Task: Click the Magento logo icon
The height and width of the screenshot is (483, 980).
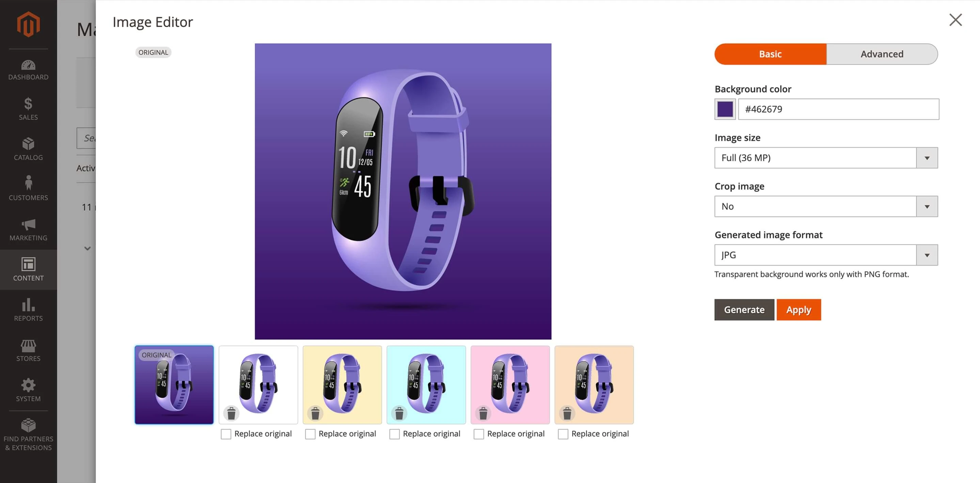Action: [28, 25]
